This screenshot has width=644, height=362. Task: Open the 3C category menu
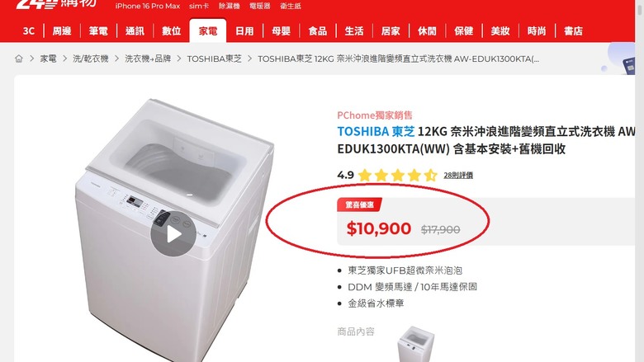pos(29,31)
